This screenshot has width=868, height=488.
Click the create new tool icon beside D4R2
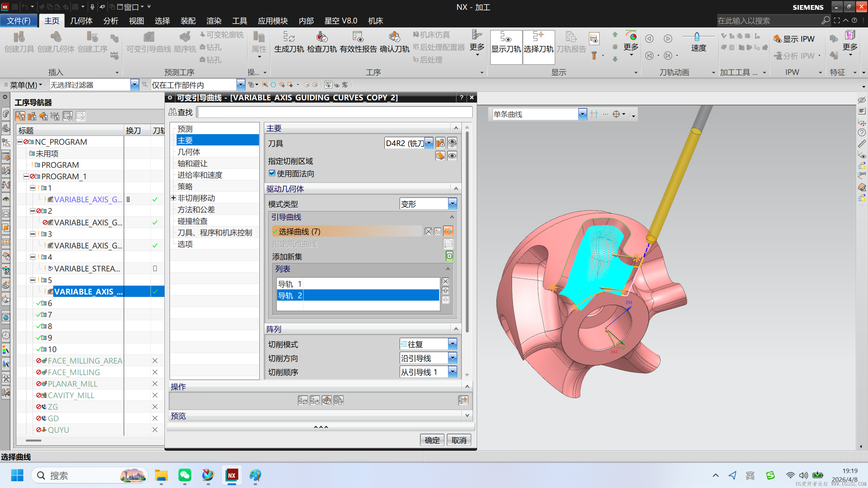click(440, 143)
